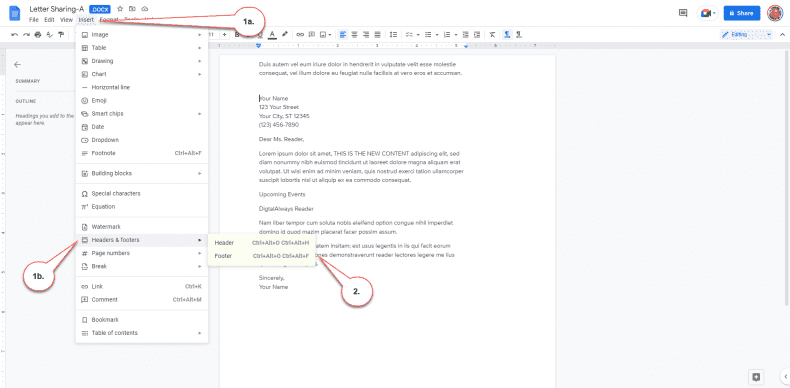The width and height of the screenshot is (790, 388).
Task: Open the bulleted list options dropdown arrow
Action: (x=437, y=35)
